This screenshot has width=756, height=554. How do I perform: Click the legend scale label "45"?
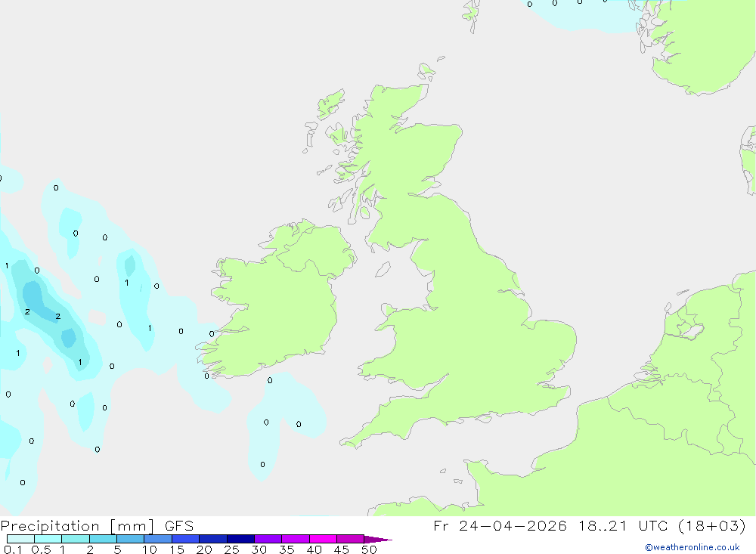click(342, 549)
